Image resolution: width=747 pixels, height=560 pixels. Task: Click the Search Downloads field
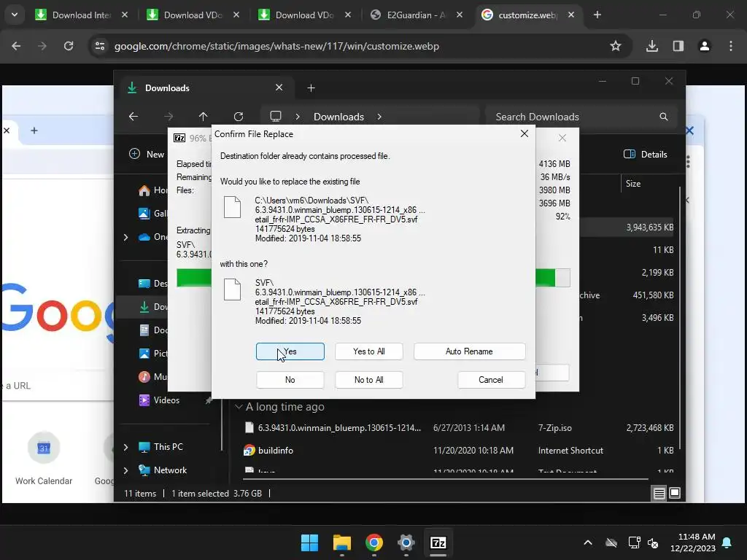pyautogui.click(x=581, y=117)
